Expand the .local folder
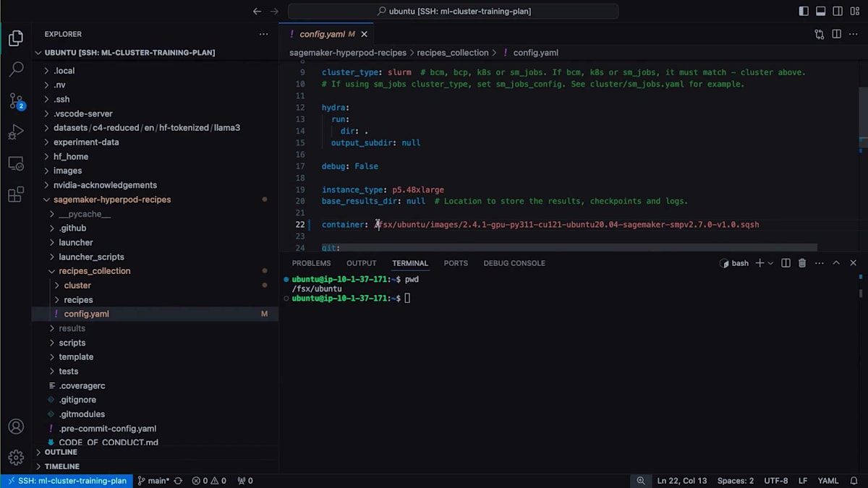This screenshot has height=488, width=868. (64, 71)
